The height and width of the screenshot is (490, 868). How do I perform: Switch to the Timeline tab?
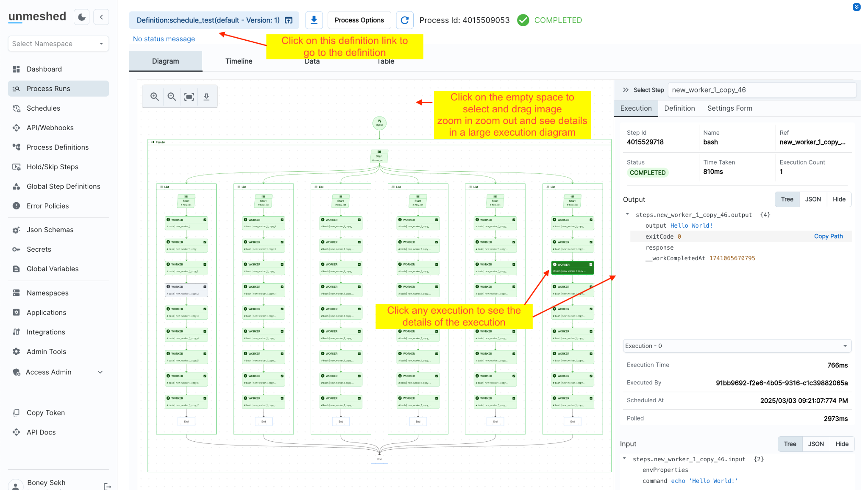point(239,61)
